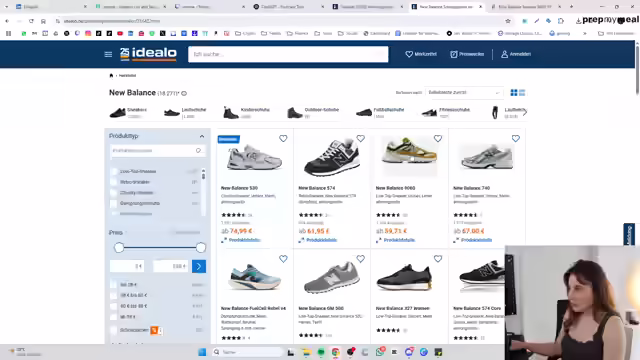Open Produktdetails for New Balance 574
Viewport: 640px width, 360px height.
322,240
